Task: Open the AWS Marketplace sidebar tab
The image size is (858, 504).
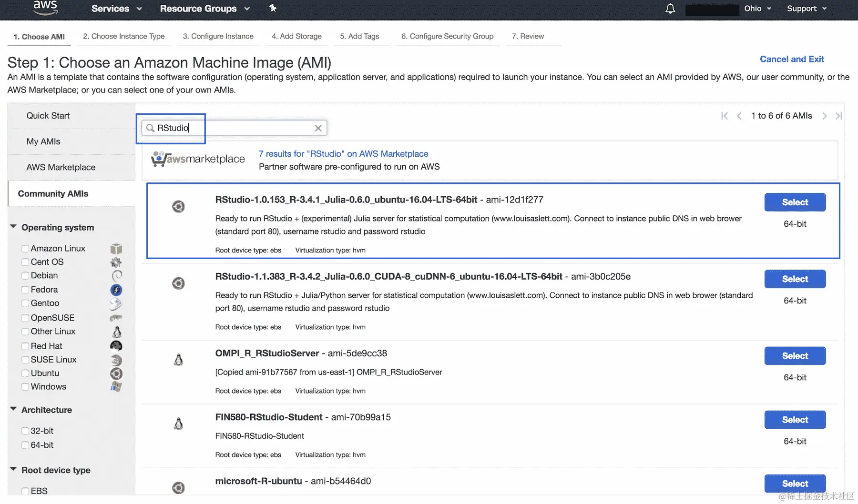Action: coord(71,167)
